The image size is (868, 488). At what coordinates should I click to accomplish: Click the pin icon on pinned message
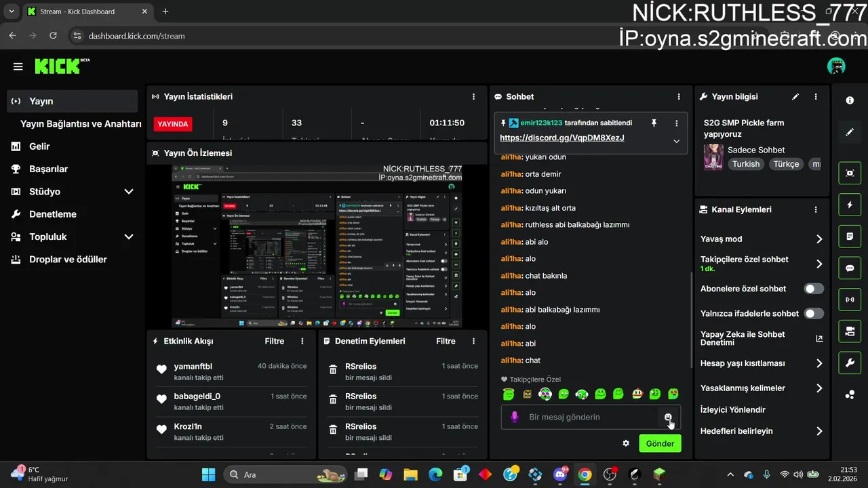[654, 123]
